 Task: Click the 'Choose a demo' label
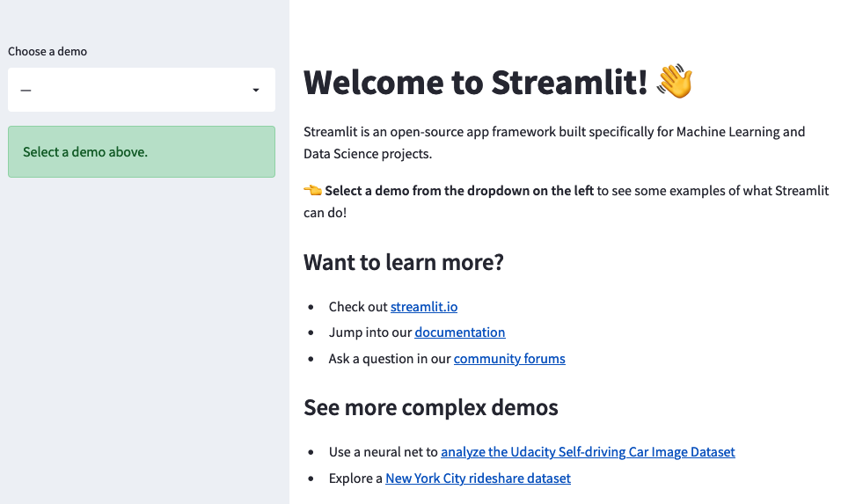click(48, 52)
